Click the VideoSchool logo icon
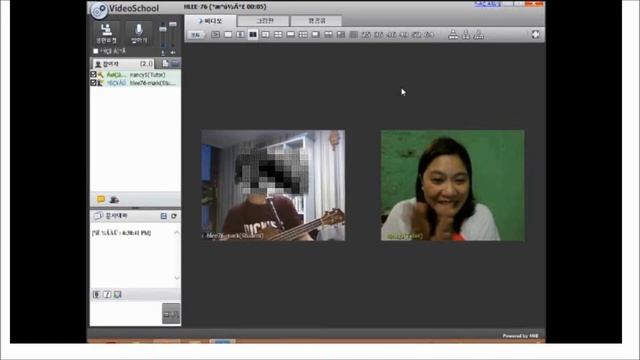The width and height of the screenshot is (640, 360). [x=99, y=11]
